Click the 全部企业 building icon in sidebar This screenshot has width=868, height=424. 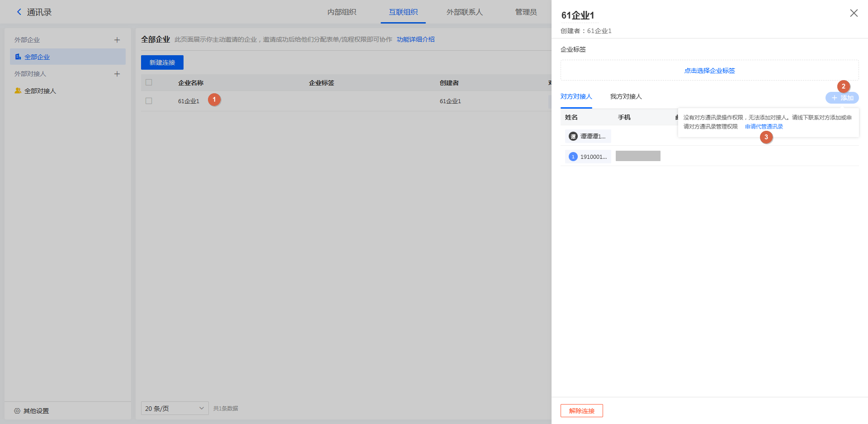click(x=18, y=57)
